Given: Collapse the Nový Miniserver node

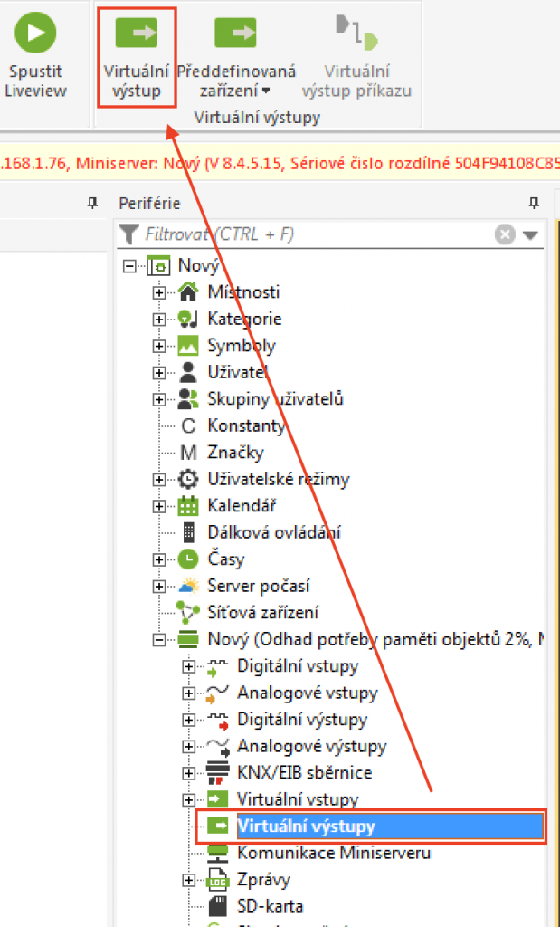Looking at the screenshot, I should pyautogui.click(x=159, y=640).
